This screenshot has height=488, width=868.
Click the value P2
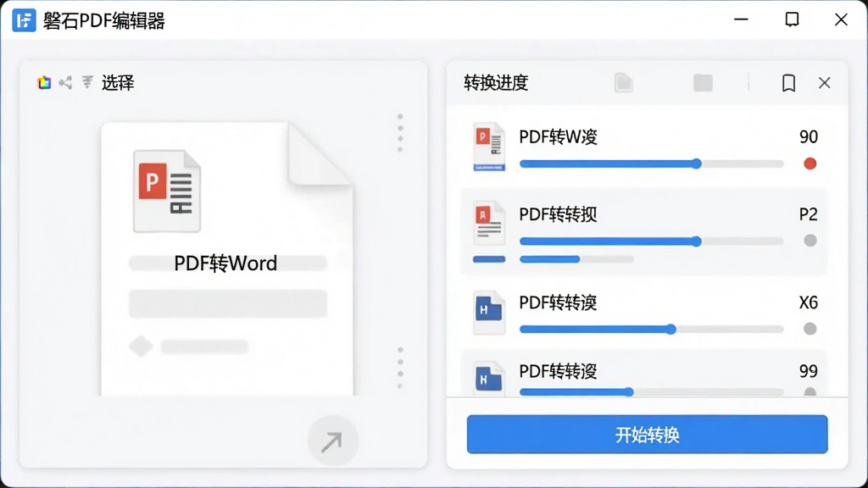pos(808,214)
